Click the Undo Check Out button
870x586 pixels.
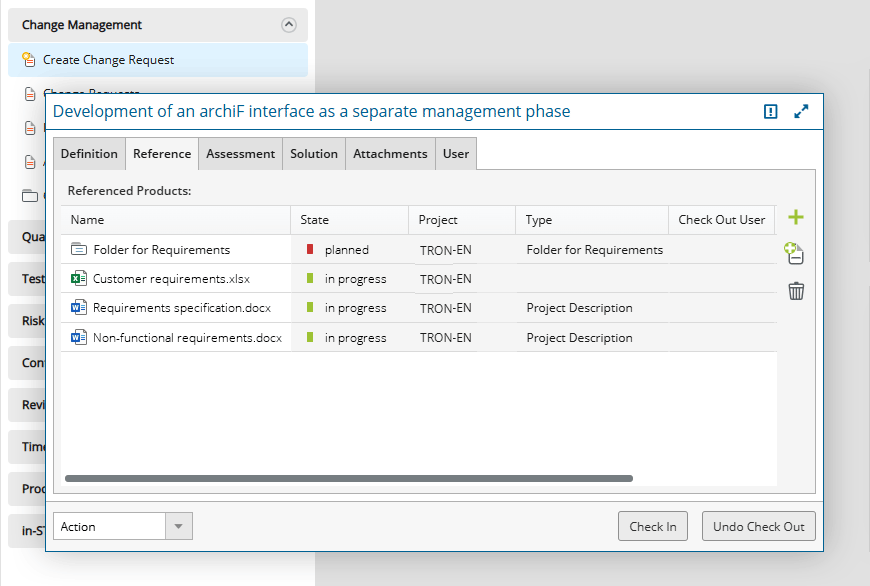point(758,527)
